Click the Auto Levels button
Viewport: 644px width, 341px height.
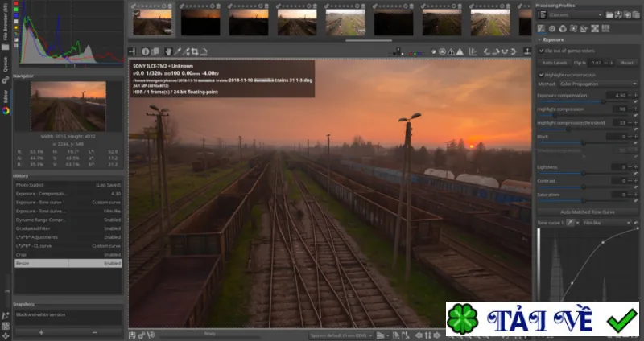[x=555, y=63]
